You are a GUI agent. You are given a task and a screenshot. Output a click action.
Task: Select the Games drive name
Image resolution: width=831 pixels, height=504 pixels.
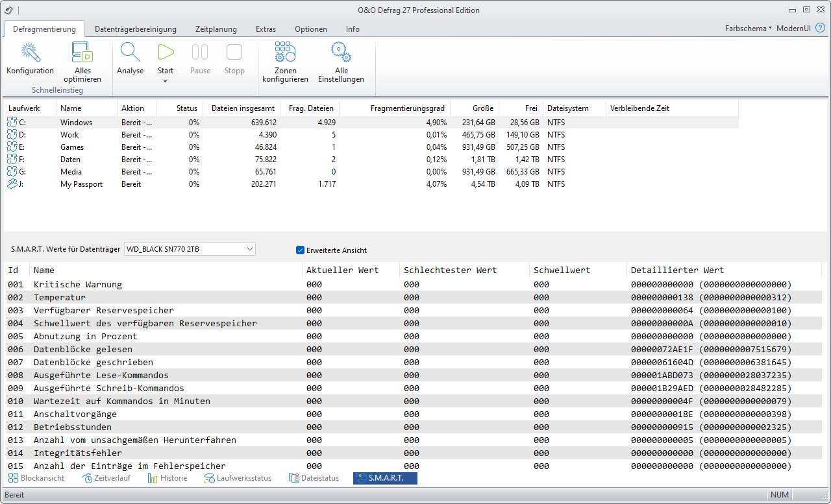click(x=72, y=147)
